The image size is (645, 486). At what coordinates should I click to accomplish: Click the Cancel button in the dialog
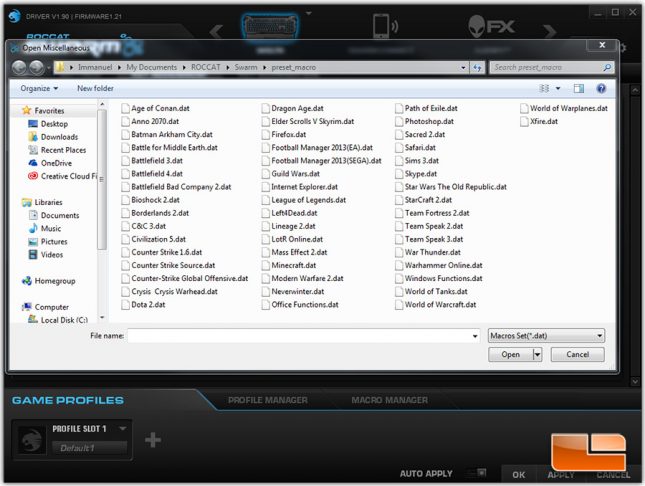pos(578,354)
